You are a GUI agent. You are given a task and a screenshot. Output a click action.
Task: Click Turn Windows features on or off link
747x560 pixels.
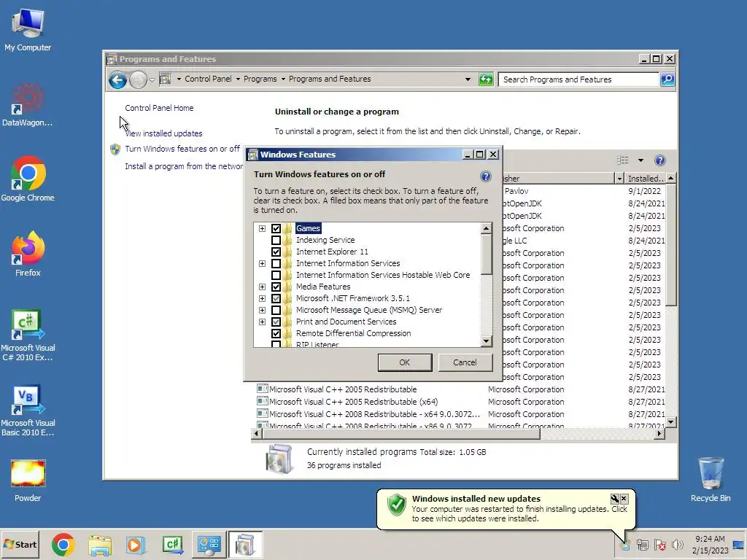click(x=182, y=149)
